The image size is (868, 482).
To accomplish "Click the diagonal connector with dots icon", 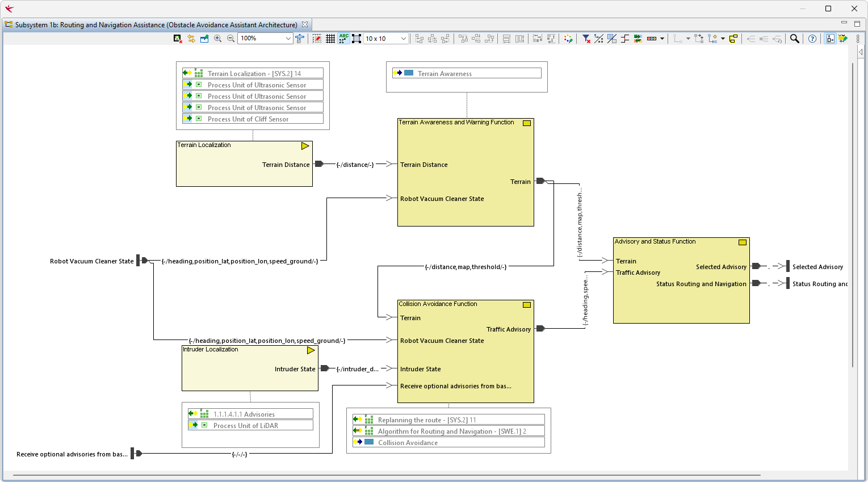I will pyautogui.click(x=599, y=39).
